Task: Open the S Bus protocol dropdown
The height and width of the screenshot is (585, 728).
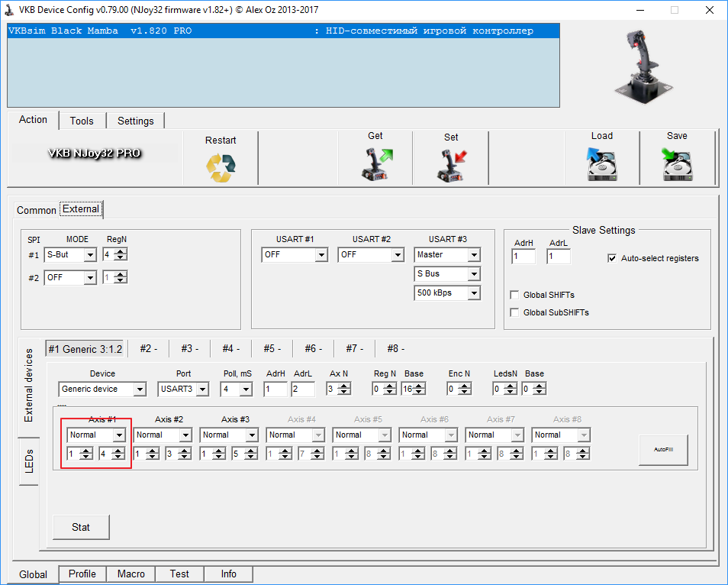Action: tap(447, 274)
